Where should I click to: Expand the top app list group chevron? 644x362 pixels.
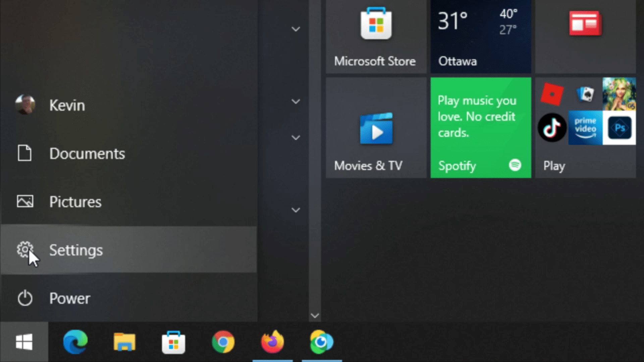(296, 29)
